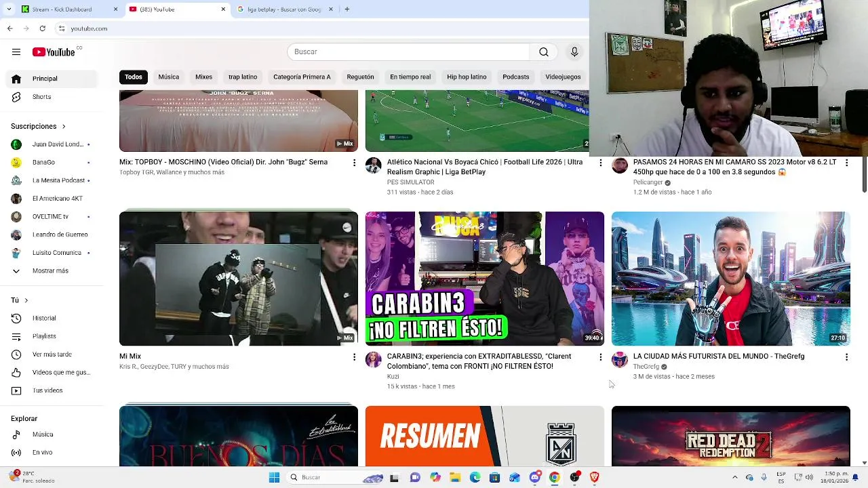
Task: Click the YouTube search input field
Action: 408,52
